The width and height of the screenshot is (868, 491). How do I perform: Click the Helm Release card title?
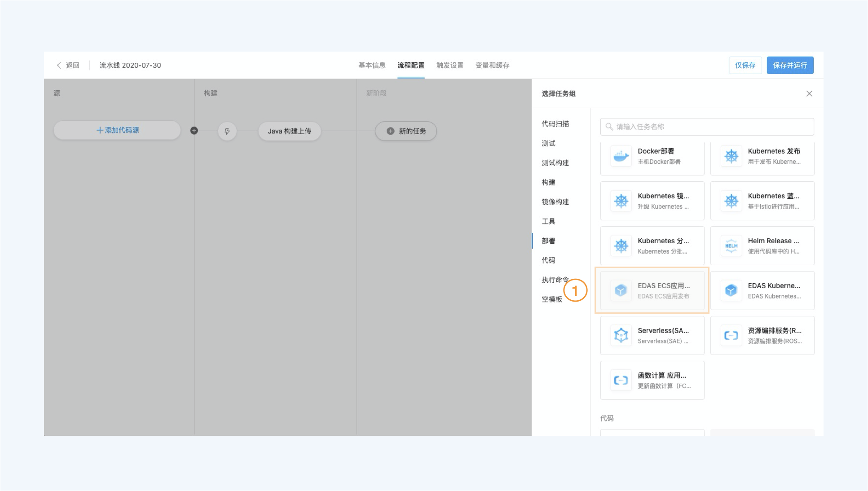(773, 241)
